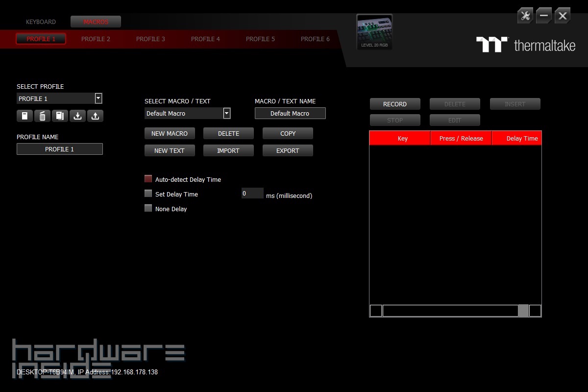The image size is (588, 392).
Task: Delete profile with trash icon
Action: (x=42, y=116)
